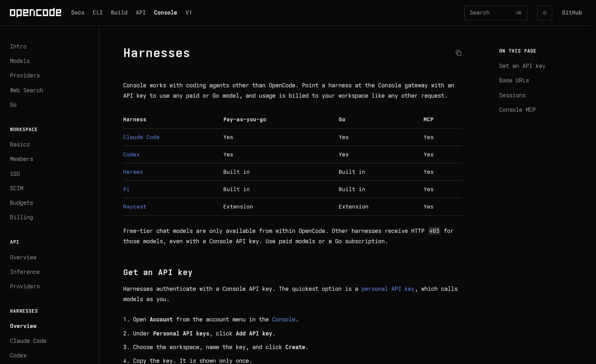Switch to the Build navigation tab
596x364 pixels.
[x=119, y=13]
